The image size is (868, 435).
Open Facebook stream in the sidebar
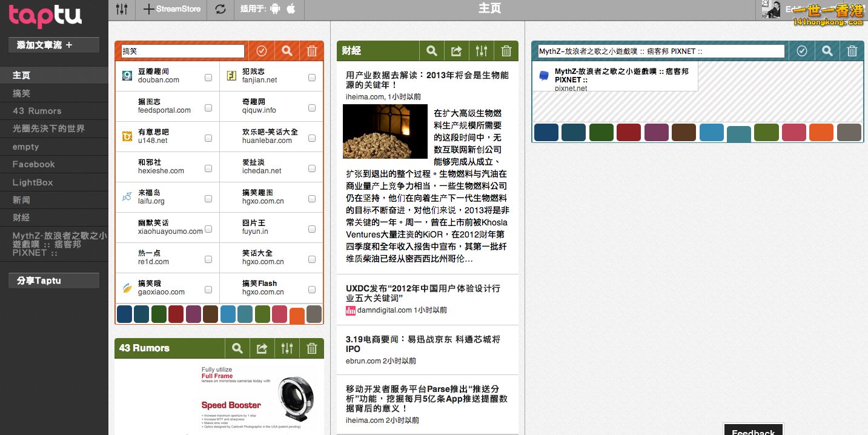point(33,164)
